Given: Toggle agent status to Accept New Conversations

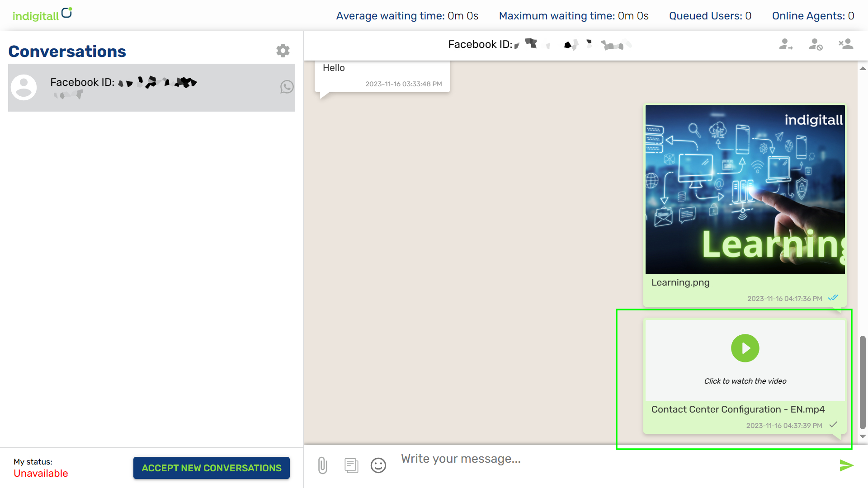Looking at the screenshot, I should (x=211, y=468).
